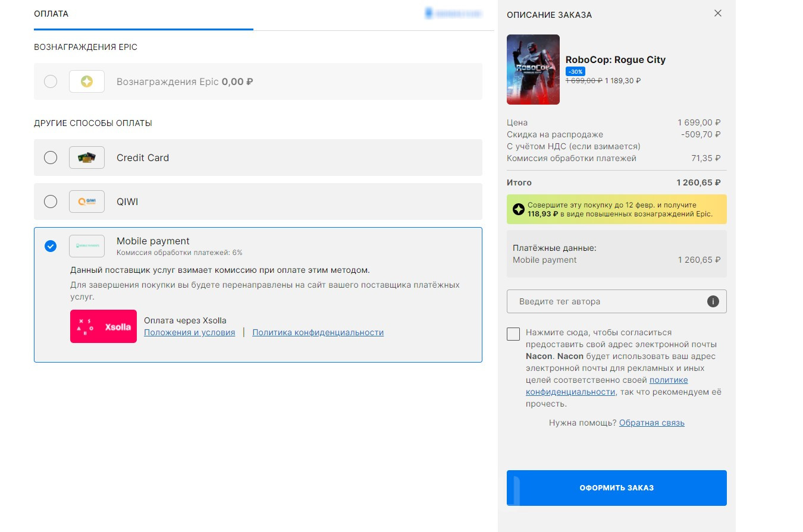Click the Введите тег автора input field
This screenshot has width=803, height=532.
[x=617, y=301]
